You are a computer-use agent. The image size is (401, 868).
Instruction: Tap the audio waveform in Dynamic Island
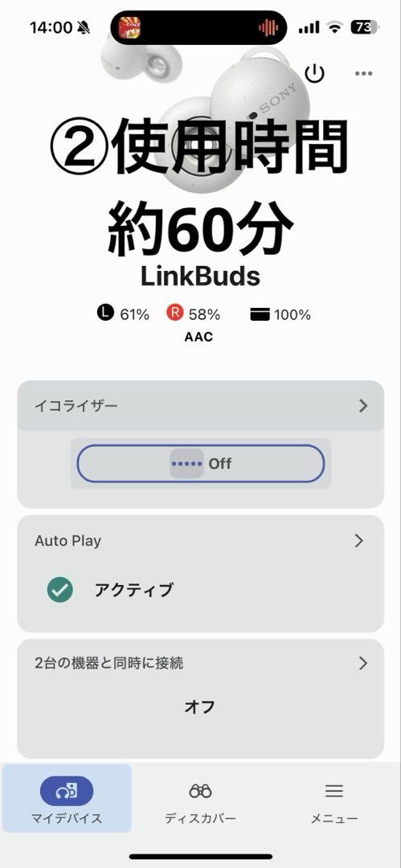268,27
